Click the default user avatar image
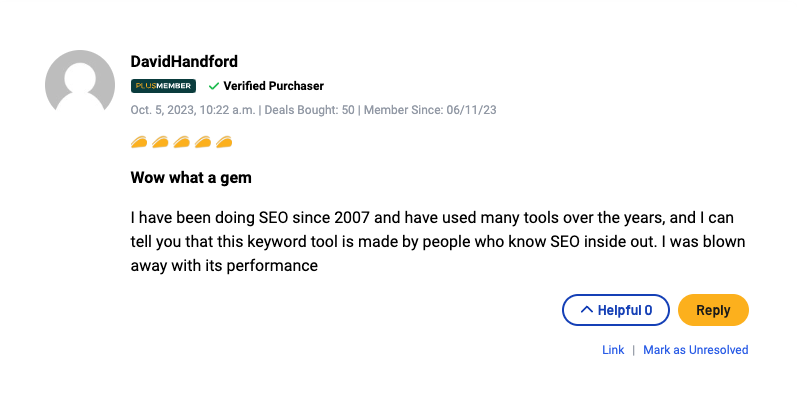797x404 pixels. pyautogui.click(x=81, y=82)
